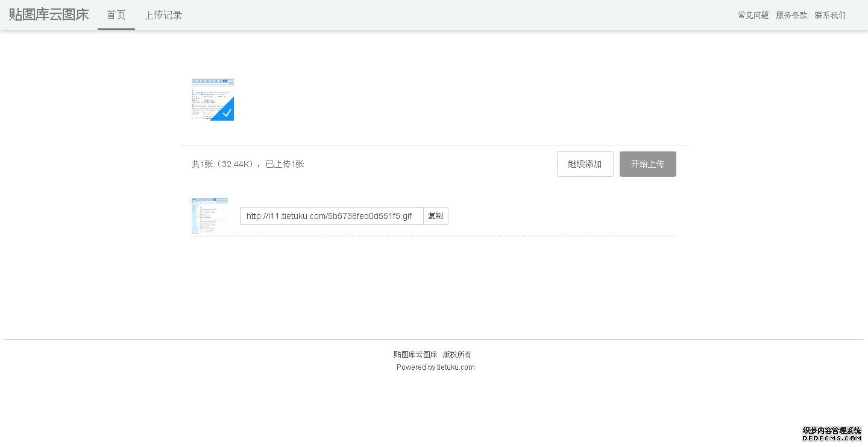Visit tietuku.com from the footer
The image size is (868, 447).
(456, 367)
